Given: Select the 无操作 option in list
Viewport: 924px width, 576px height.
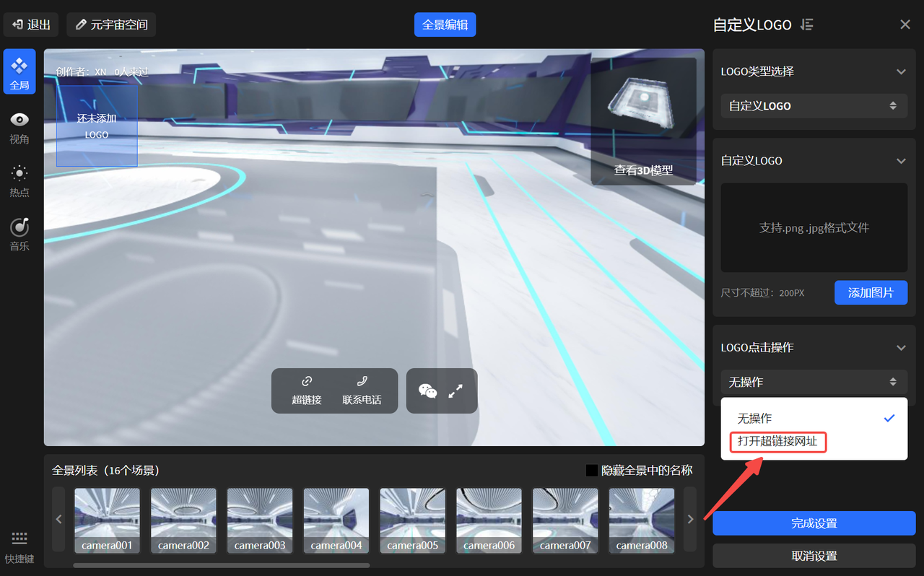Looking at the screenshot, I should 754,418.
